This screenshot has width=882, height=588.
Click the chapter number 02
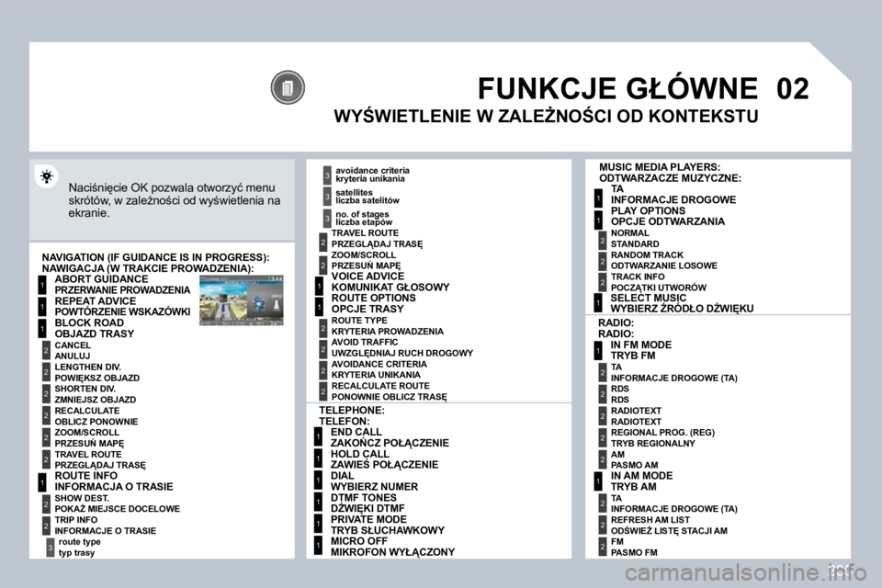793,89
